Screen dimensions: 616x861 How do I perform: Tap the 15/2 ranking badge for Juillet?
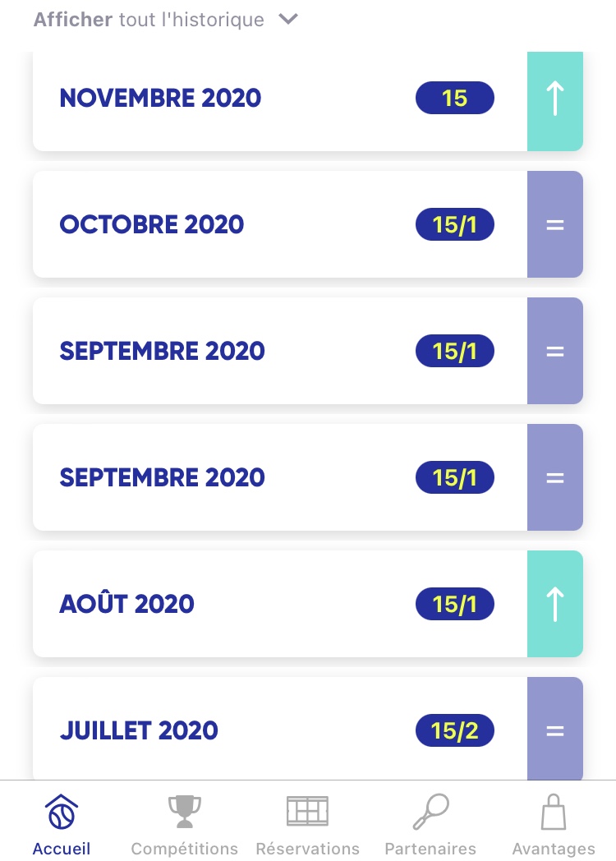454,730
